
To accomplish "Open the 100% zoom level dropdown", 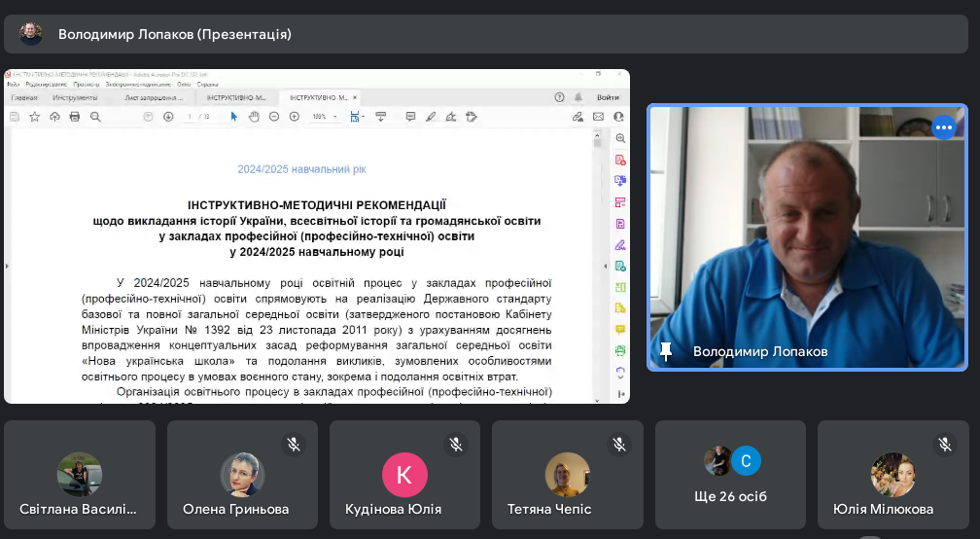I will pos(325,117).
